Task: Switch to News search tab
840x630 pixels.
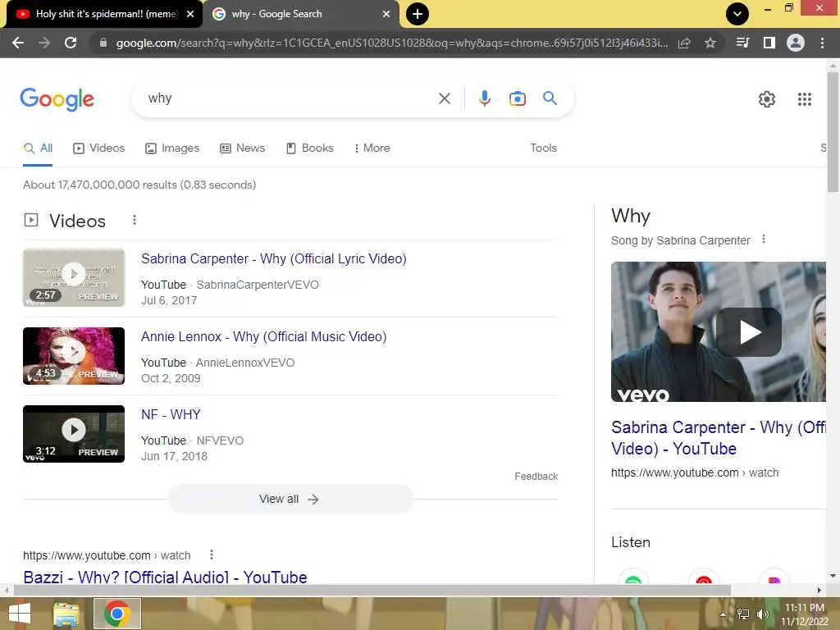Action: [242, 148]
